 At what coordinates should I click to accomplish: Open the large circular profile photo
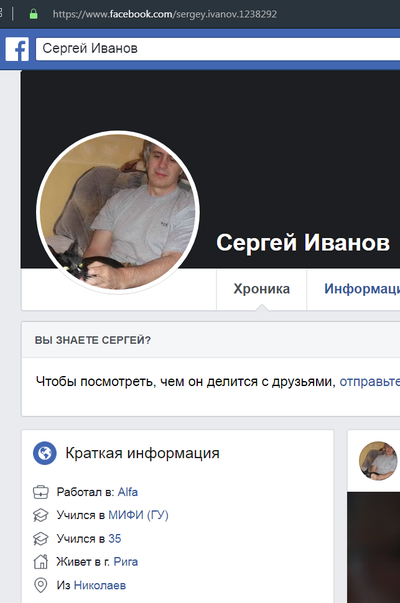[x=118, y=212]
